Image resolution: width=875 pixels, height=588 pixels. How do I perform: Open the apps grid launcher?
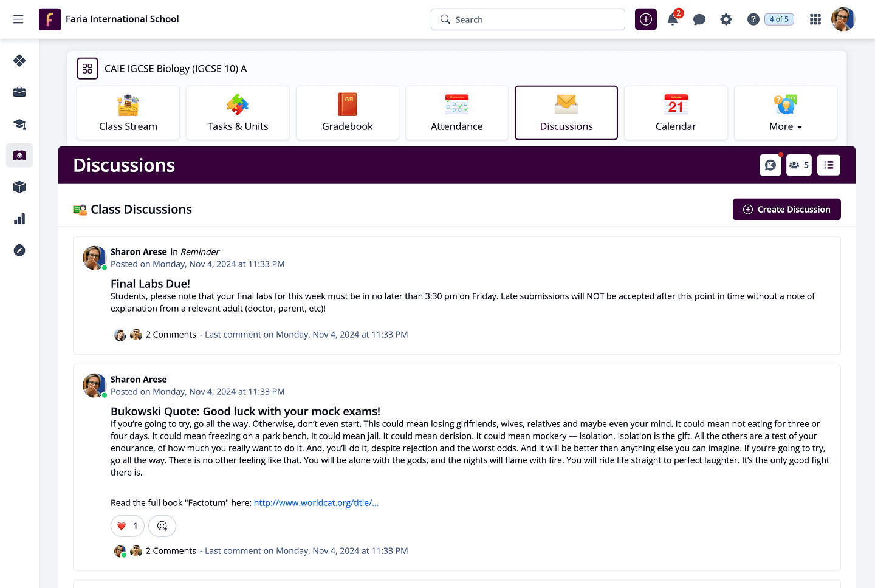[x=815, y=19]
